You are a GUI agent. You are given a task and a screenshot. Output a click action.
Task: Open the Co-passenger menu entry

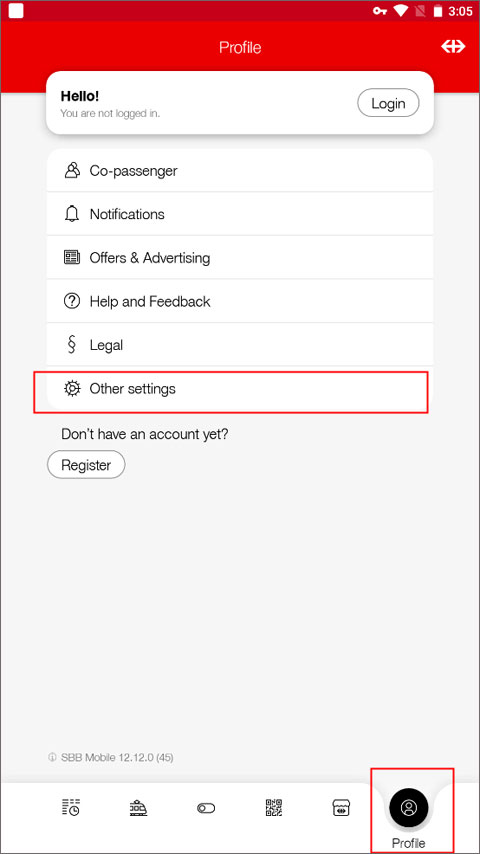pos(240,170)
